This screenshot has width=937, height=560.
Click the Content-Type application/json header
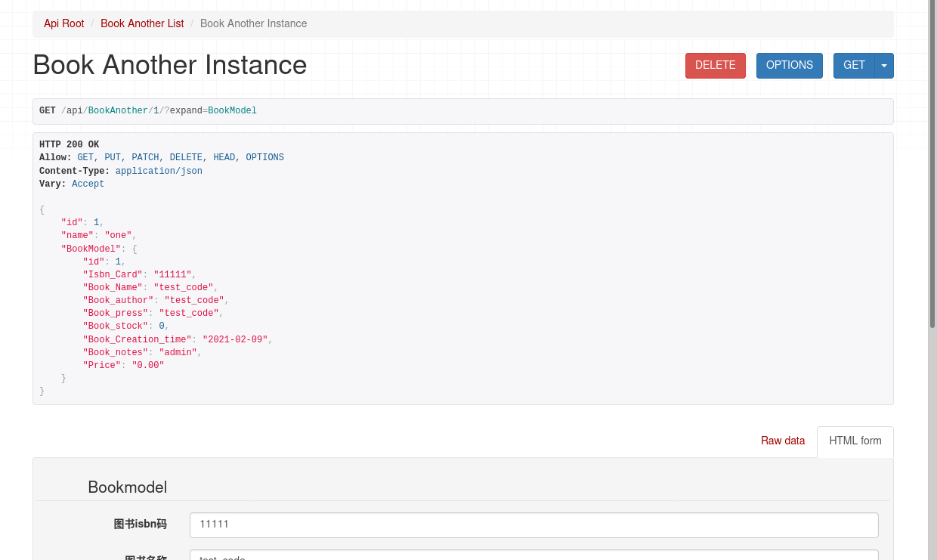[x=121, y=172]
